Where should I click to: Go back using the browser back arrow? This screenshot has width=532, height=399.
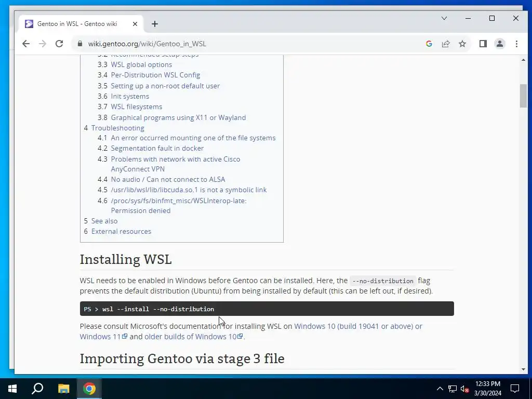[26, 44]
